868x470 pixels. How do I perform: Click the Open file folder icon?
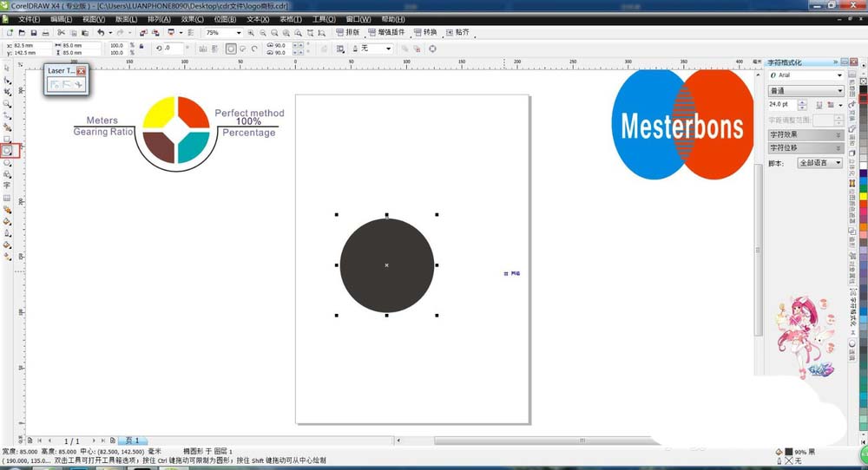22,33
